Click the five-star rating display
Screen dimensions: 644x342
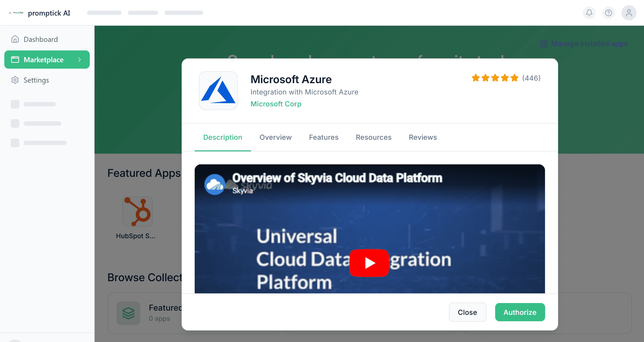coord(495,78)
